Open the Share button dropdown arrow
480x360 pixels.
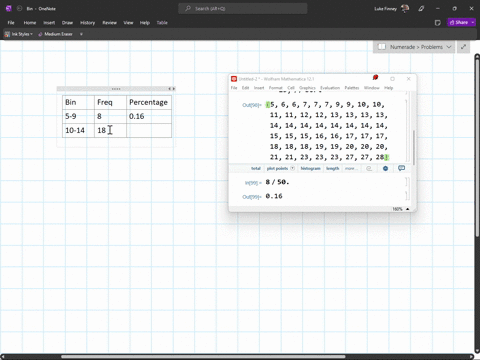click(x=473, y=22)
